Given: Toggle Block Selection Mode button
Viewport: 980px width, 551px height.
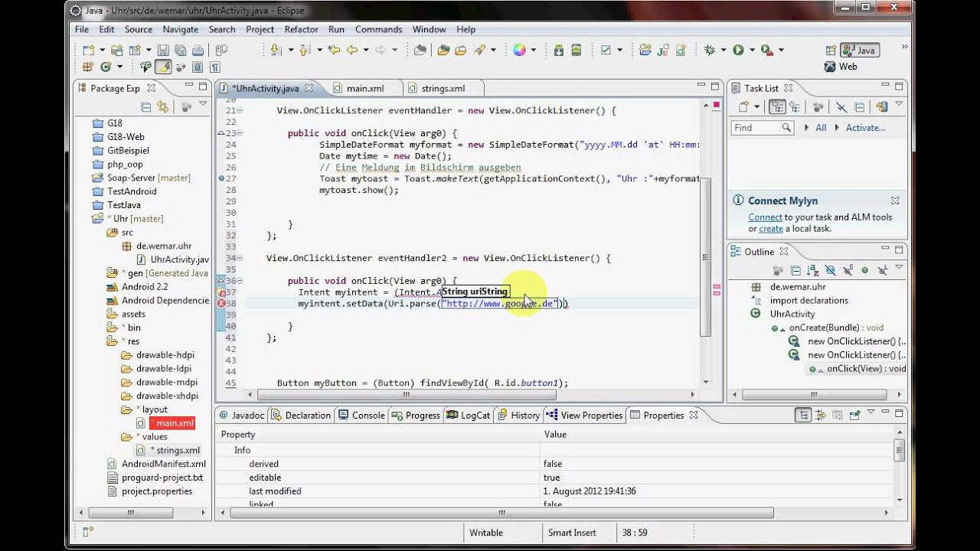Looking at the screenshot, I should (198, 67).
